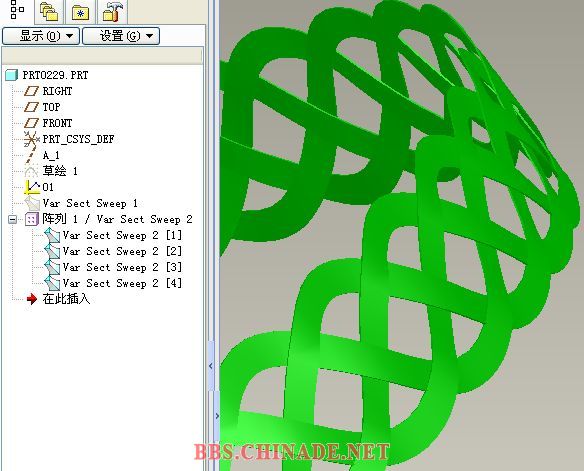Open the 设置 dropdown menu

(x=121, y=36)
